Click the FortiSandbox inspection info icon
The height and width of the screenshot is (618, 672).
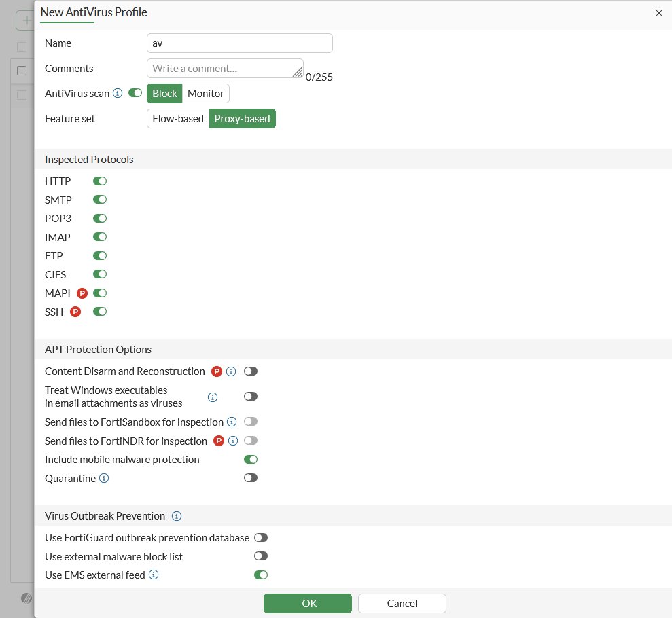pyautogui.click(x=232, y=422)
